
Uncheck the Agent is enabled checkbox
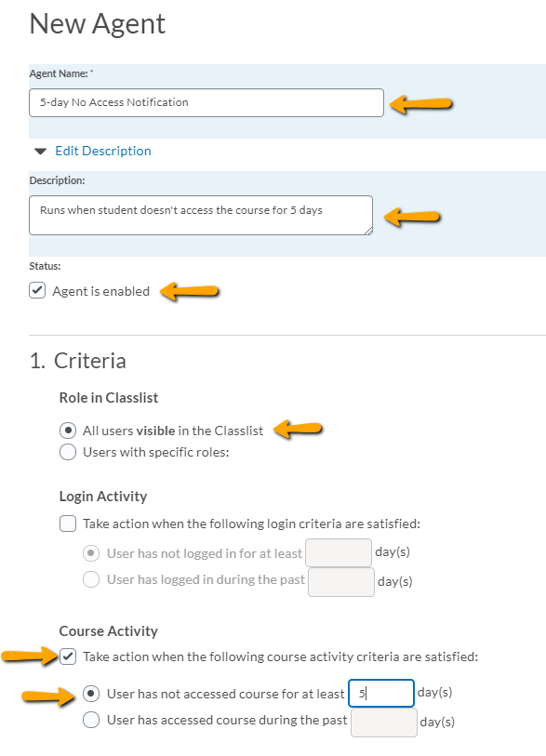click(x=37, y=291)
